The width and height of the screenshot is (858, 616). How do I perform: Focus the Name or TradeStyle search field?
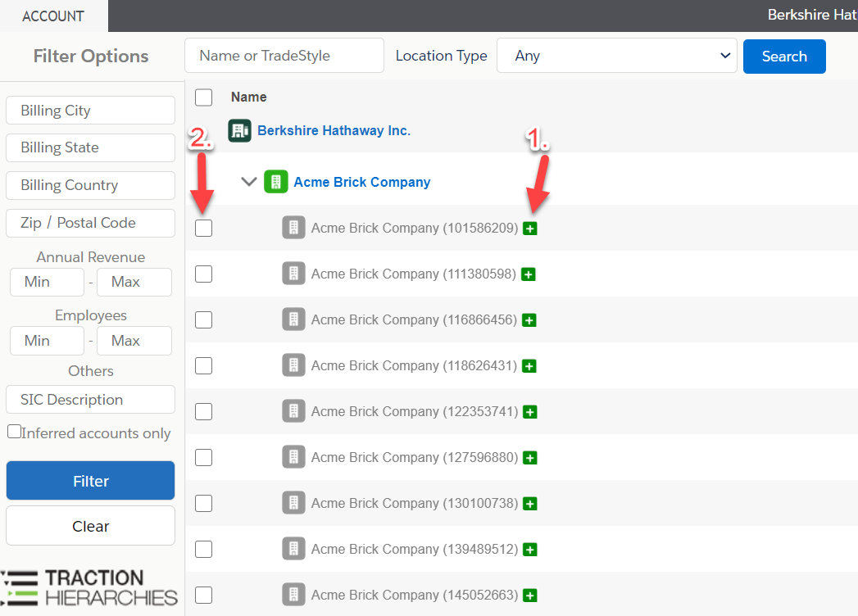(x=284, y=56)
